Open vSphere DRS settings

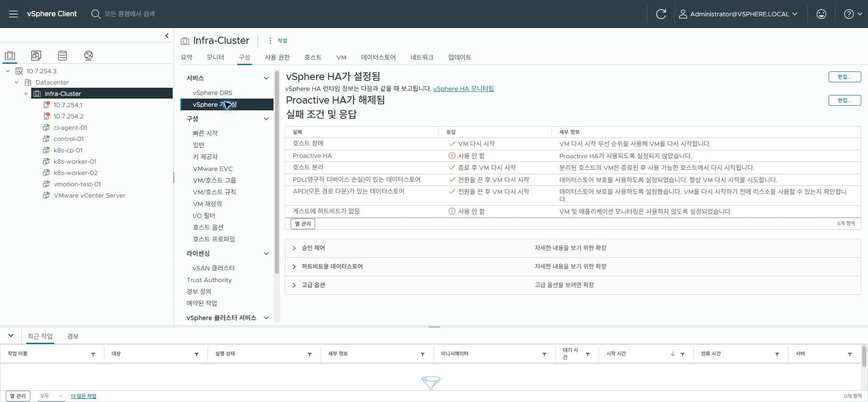pyautogui.click(x=212, y=93)
